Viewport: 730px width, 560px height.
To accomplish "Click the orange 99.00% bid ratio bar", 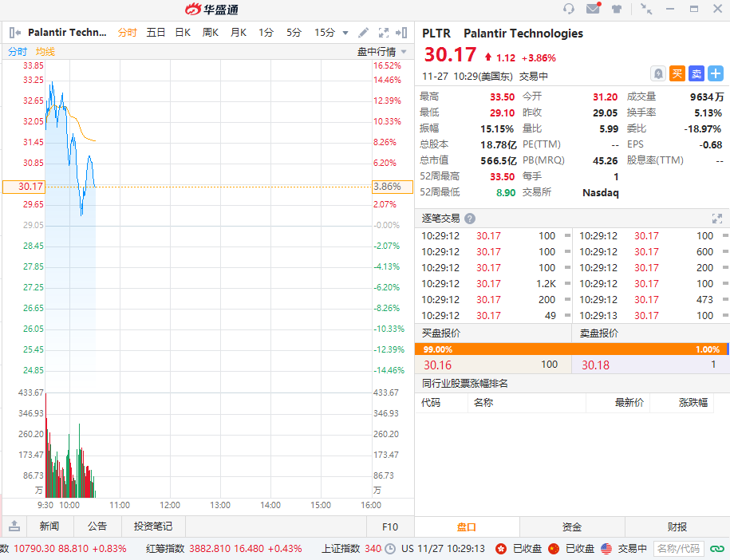I will [570, 349].
